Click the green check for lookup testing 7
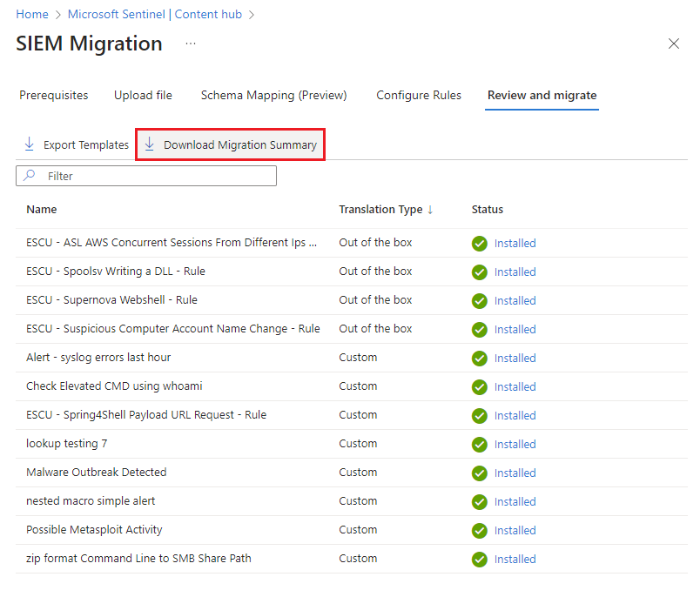Viewport: 700px width, 597px height. pyautogui.click(x=480, y=445)
